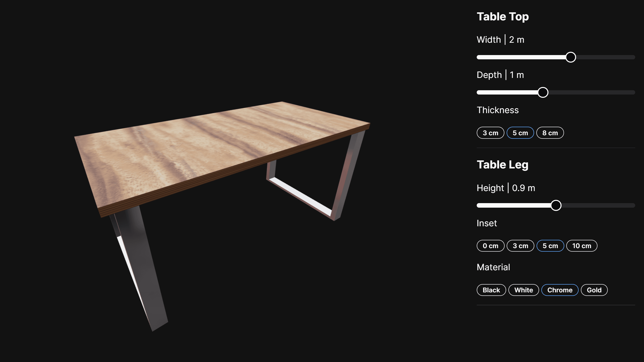The height and width of the screenshot is (362, 644).
Task: Select the 3 cm thickness option
Action: coord(491,132)
